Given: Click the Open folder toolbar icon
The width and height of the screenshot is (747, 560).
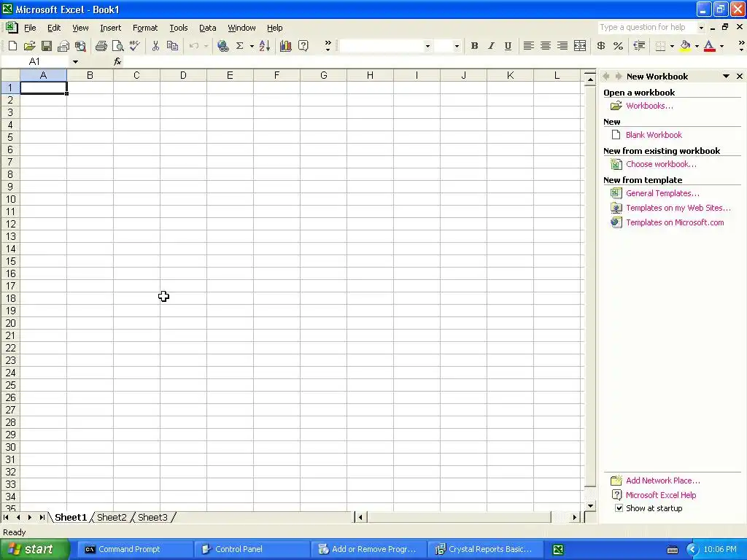Looking at the screenshot, I should pyautogui.click(x=29, y=46).
